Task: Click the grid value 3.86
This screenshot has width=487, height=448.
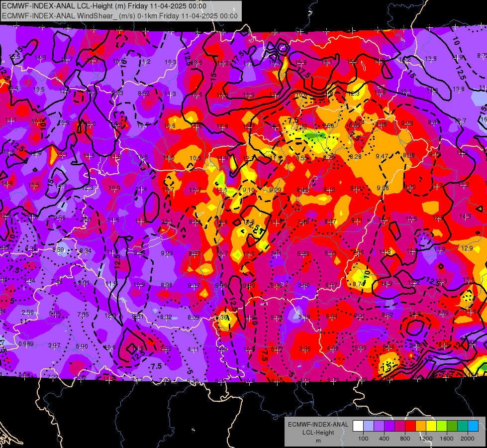Action: tap(304, 349)
